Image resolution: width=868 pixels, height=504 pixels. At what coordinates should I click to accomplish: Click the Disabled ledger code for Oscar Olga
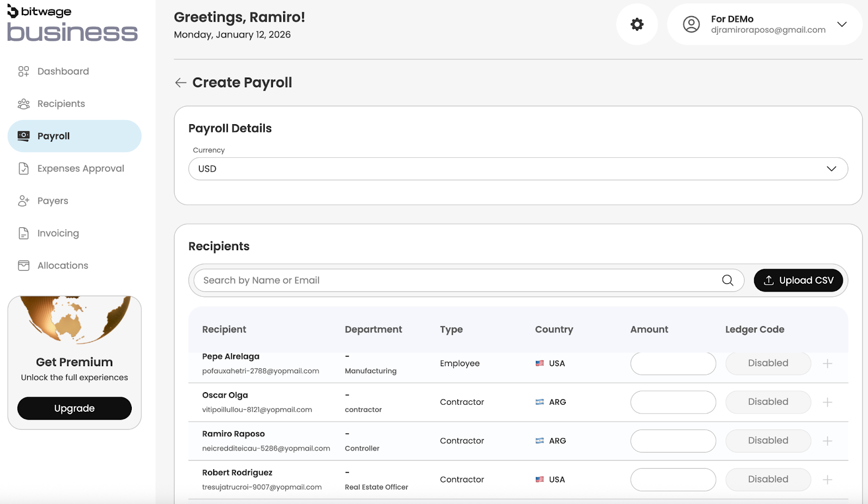[x=768, y=402]
